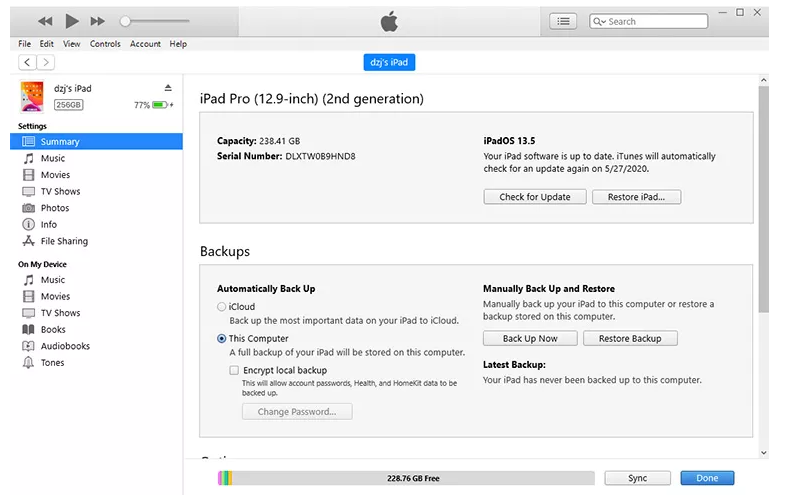
Task: Click the Sync button
Action: (x=638, y=478)
